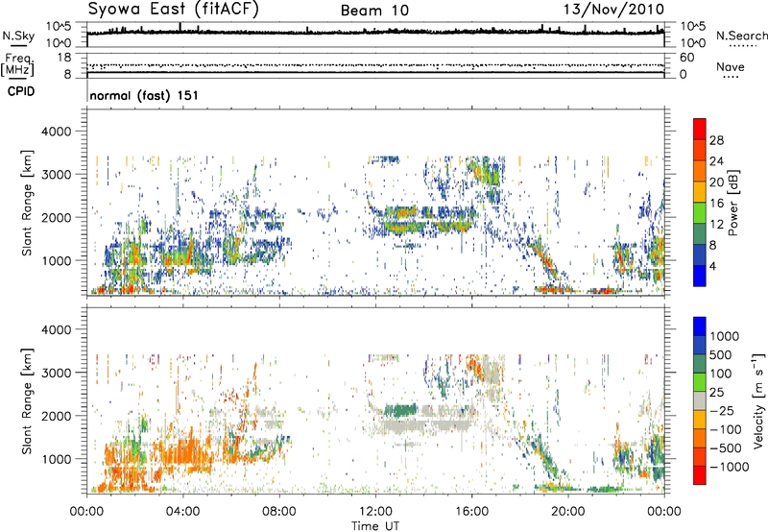Click the '-1000' tick on Velocity scale

(729, 467)
